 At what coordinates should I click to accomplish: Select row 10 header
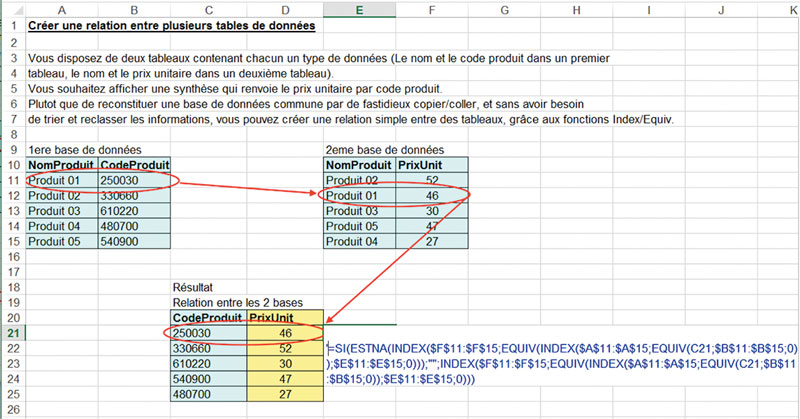[13, 165]
